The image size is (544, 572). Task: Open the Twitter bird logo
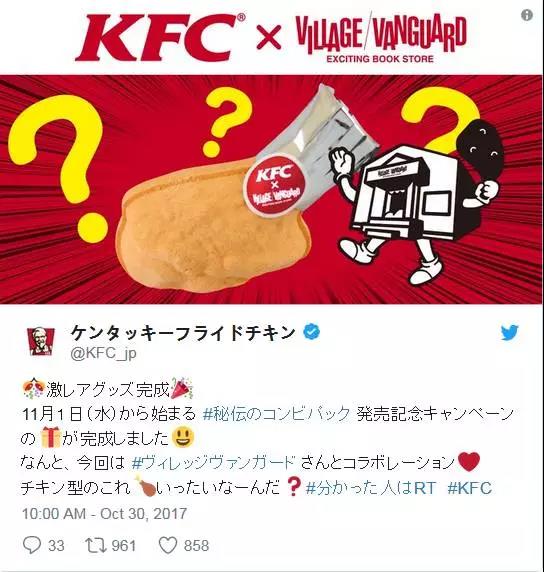point(510,332)
